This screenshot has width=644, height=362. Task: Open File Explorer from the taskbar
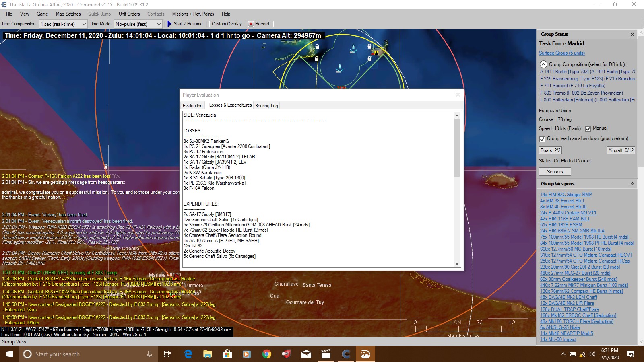click(x=207, y=354)
